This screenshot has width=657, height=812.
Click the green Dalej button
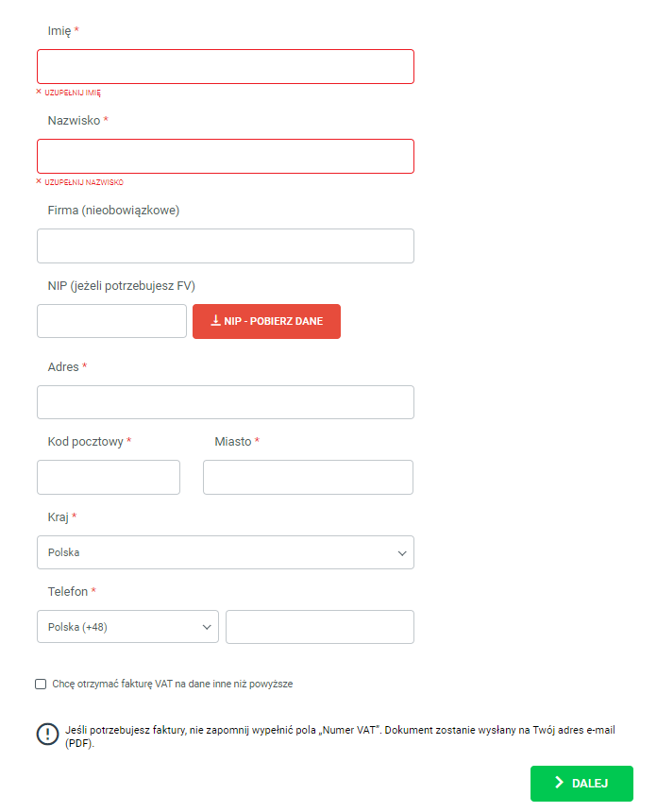pos(581,783)
